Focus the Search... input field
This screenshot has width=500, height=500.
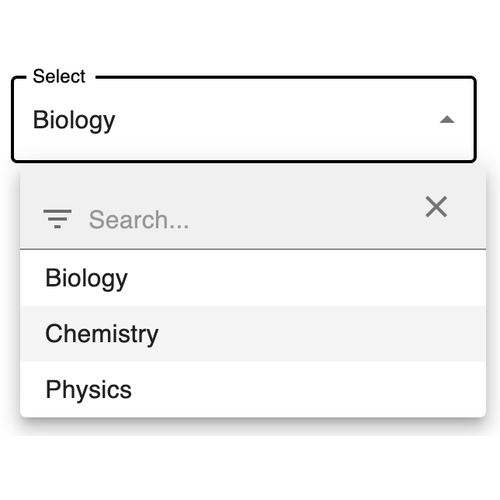[x=248, y=220]
